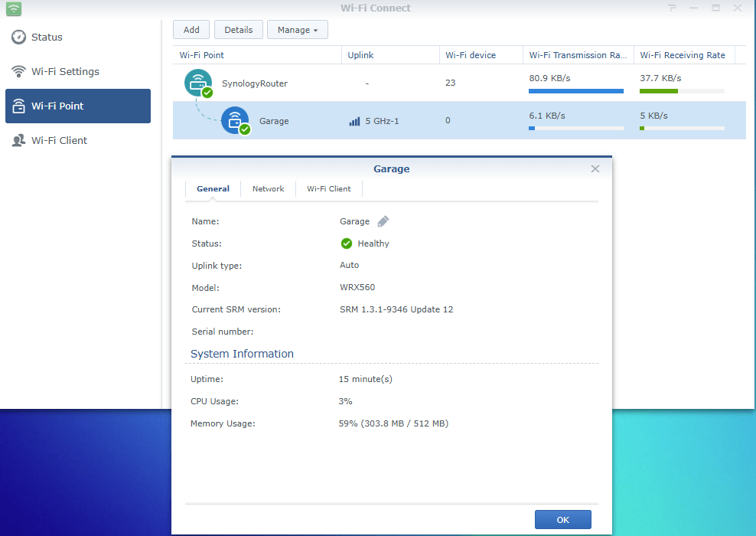Select the Garage row name
This screenshot has height=536, width=756.
pos(274,121)
